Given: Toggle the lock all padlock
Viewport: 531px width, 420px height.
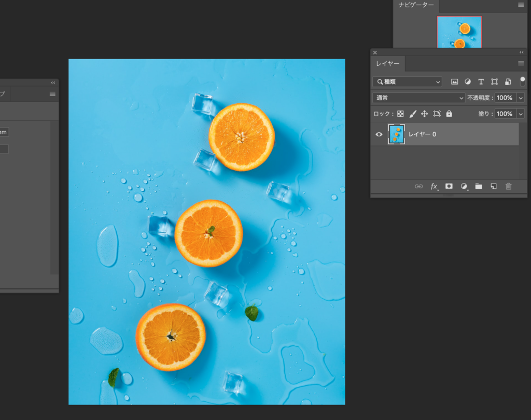Looking at the screenshot, I should click(x=449, y=114).
